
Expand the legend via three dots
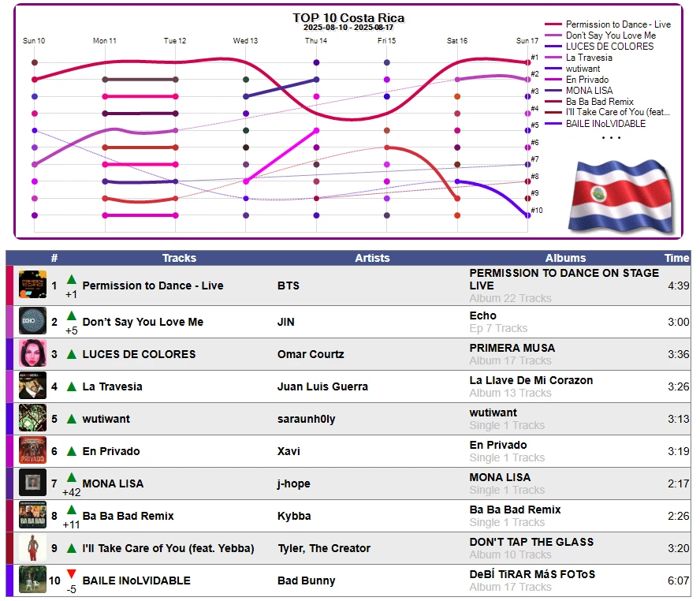click(611, 137)
